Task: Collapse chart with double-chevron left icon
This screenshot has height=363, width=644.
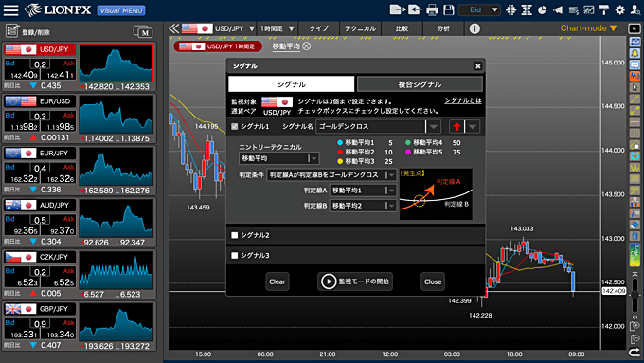Action: (x=173, y=28)
